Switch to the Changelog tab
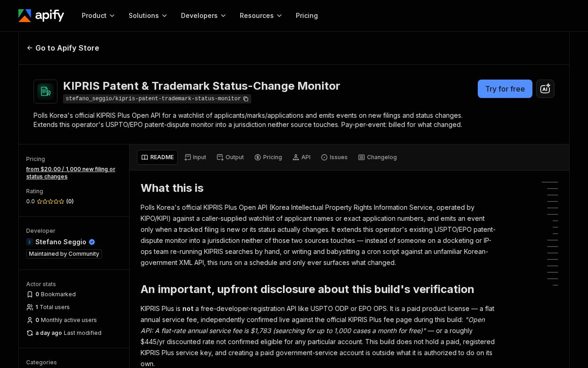 (x=378, y=157)
